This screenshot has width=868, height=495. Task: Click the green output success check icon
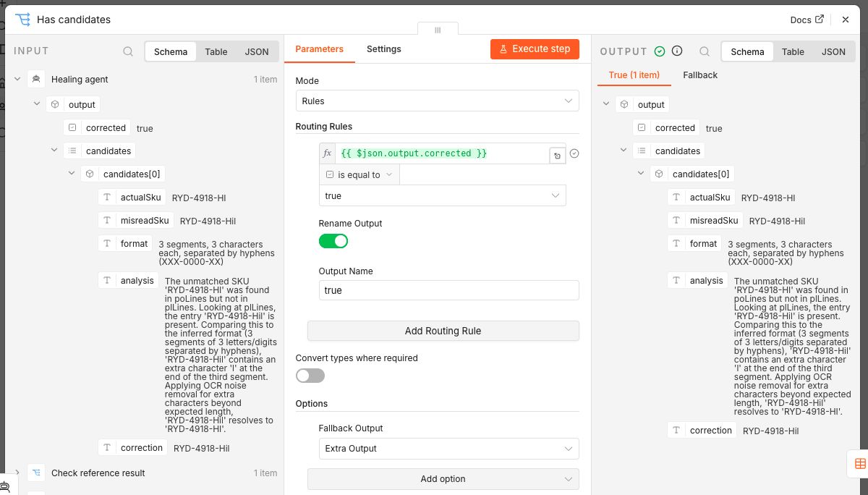pyautogui.click(x=660, y=51)
